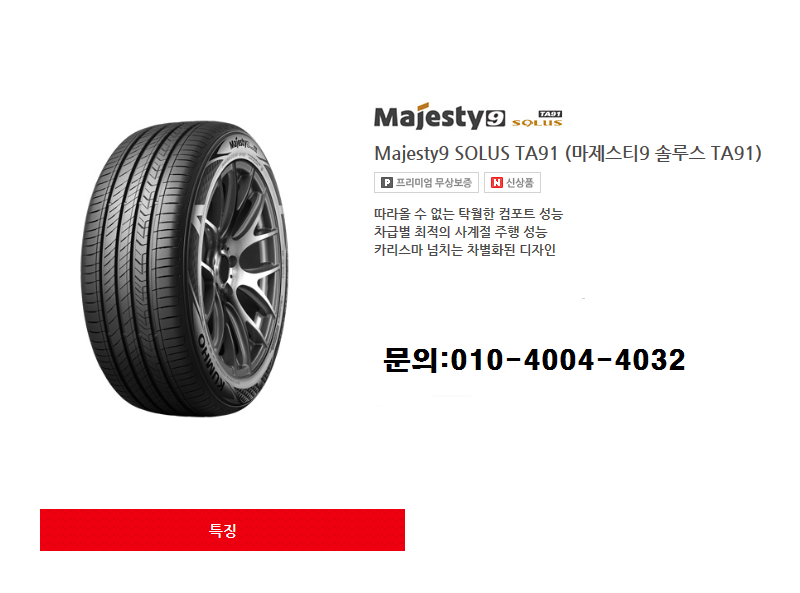800x593 pixels.
Task: Click Majesty lettering on upper tire sidewall
Action: click(x=240, y=143)
